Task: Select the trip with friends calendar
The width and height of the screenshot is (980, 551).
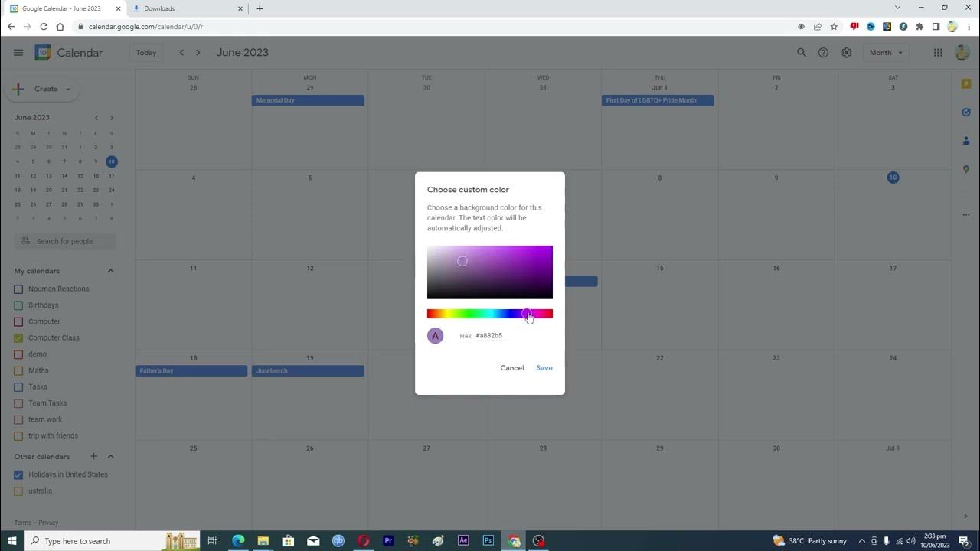Action: point(18,436)
